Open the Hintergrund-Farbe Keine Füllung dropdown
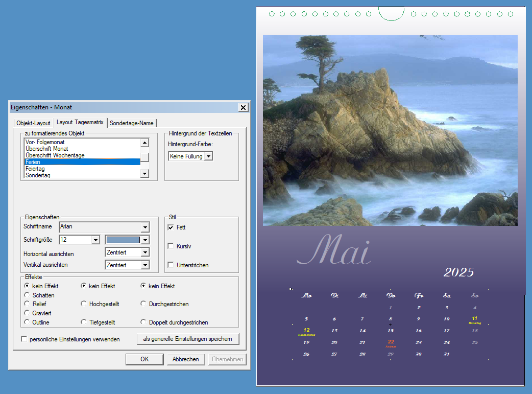This screenshot has width=532, height=394. pyautogui.click(x=208, y=156)
